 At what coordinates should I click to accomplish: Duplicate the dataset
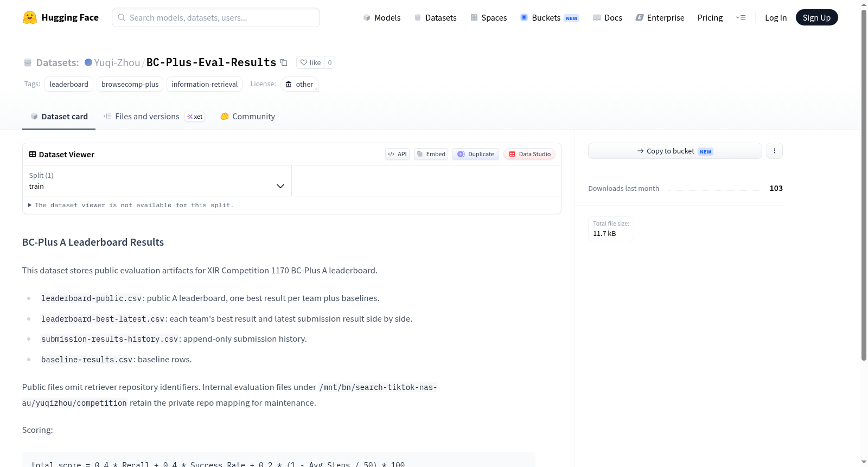(x=476, y=154)
